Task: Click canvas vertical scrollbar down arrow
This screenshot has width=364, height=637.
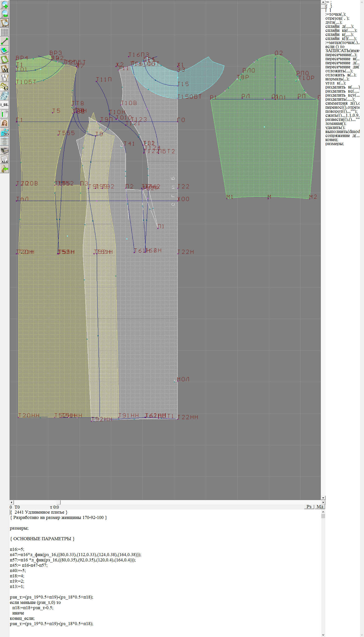Action: point(323,498)
